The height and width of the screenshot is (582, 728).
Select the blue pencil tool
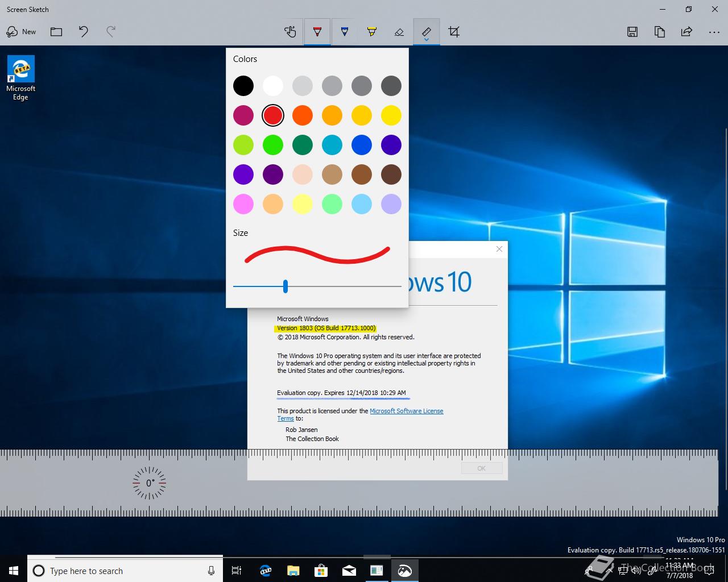point(345,32)
